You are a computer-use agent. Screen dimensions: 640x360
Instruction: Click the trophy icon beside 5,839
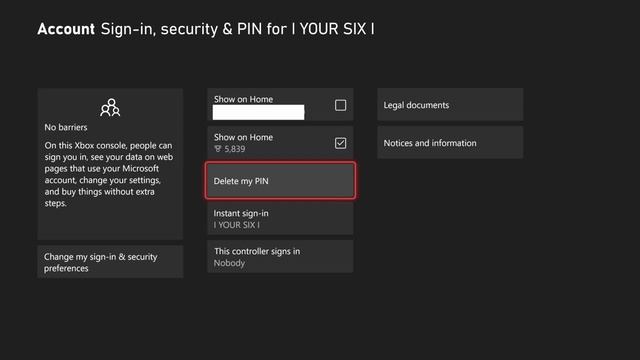point(218,149)
